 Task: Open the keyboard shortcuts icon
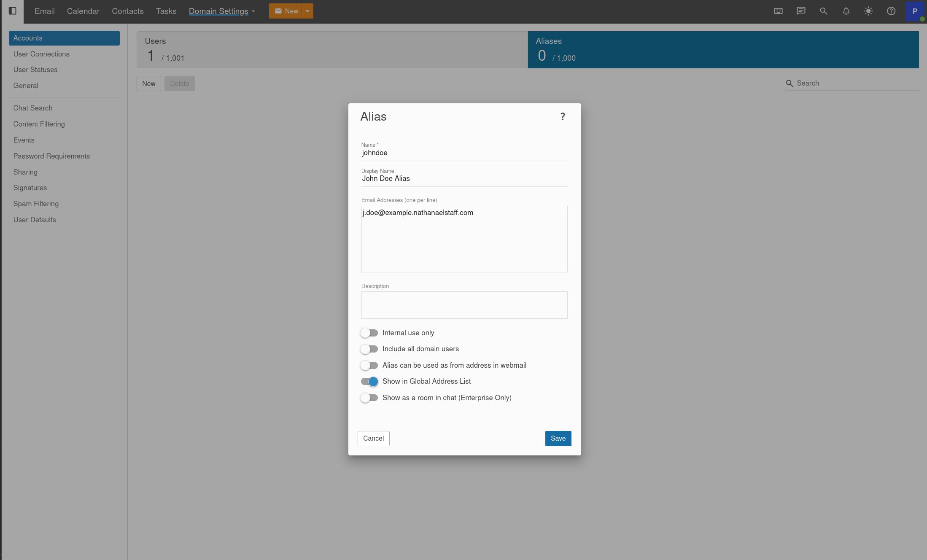click(x=778, y=11)
